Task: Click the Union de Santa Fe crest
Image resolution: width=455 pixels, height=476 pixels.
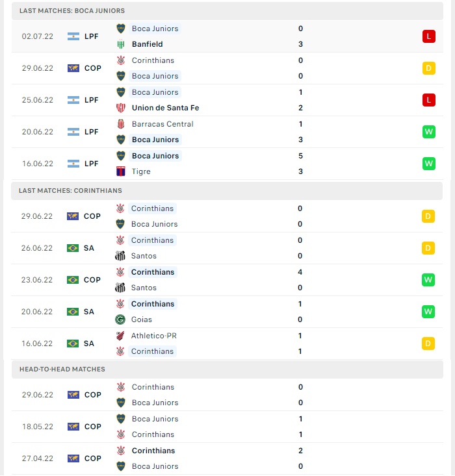Action: [121, 108]
